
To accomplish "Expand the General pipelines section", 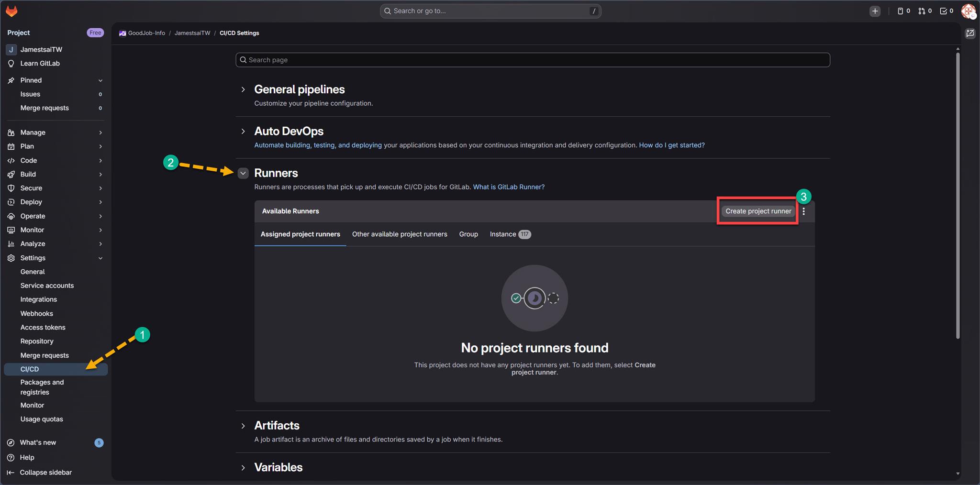I will click(x=243, y=89).
